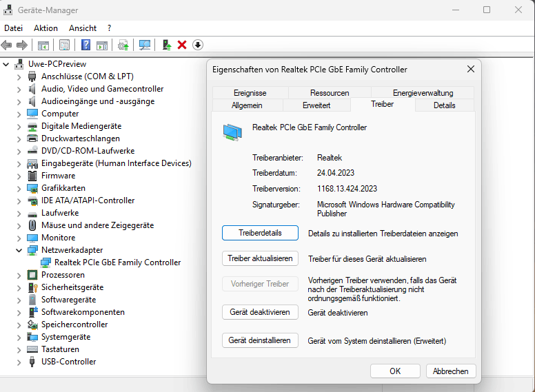Expand the Laufwerke category

pyautogui.click(x=19, y=214)
